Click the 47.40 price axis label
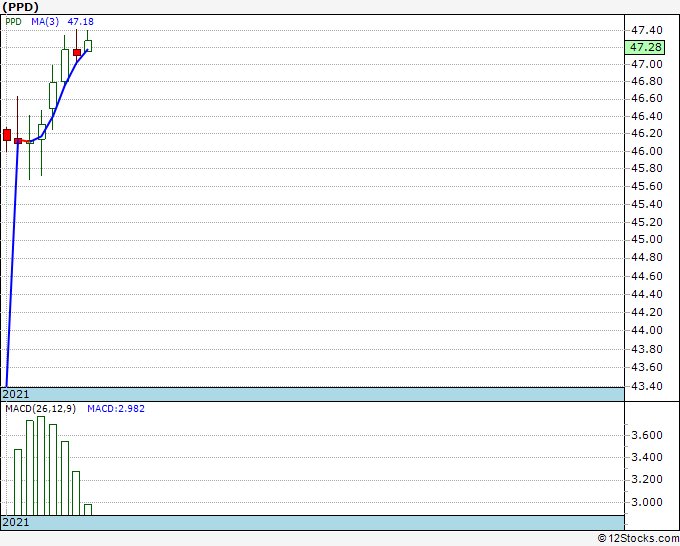Image resolution: width=680 pixels, height=546 pixels. [x=646, y=30]
